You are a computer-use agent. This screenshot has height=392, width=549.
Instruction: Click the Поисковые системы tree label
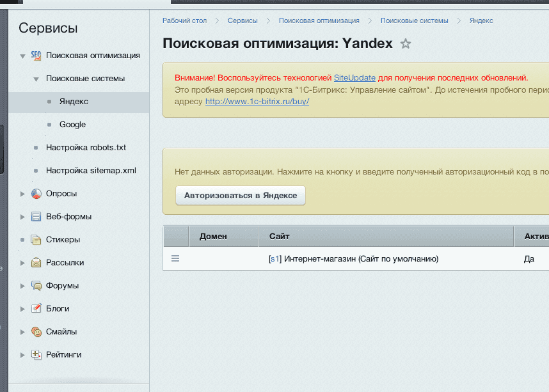click(x=86, y=79)
